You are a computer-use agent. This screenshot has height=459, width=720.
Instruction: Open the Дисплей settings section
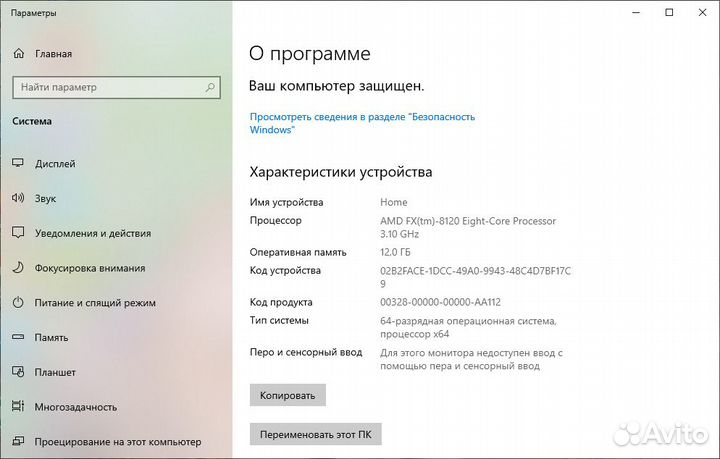(x=55, y=164)
